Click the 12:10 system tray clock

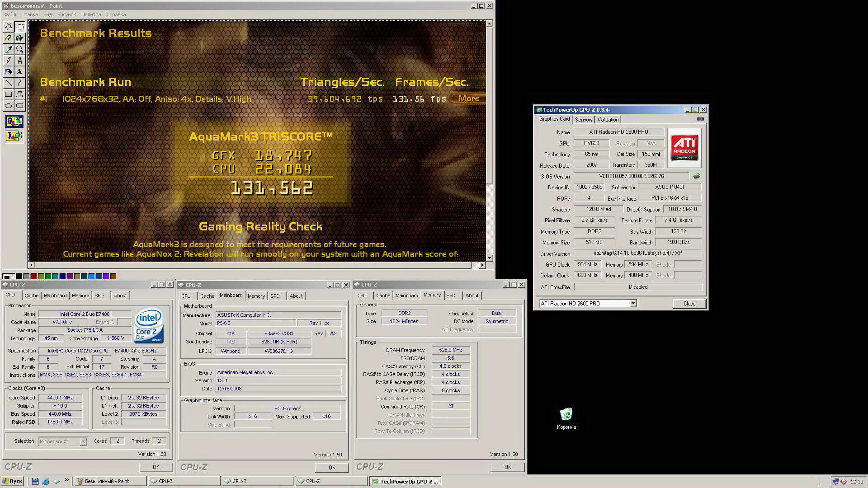[857, 482]
